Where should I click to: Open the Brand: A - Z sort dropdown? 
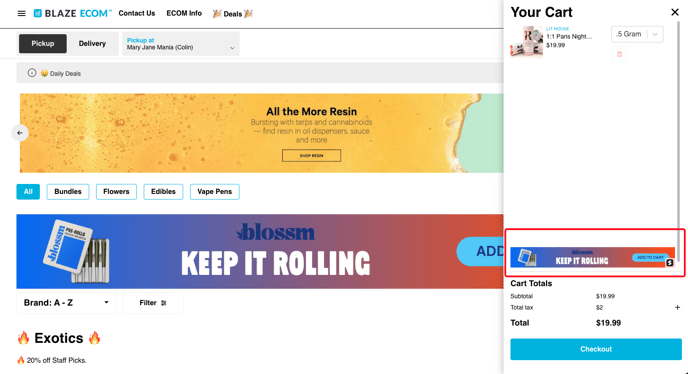[66, 303]
